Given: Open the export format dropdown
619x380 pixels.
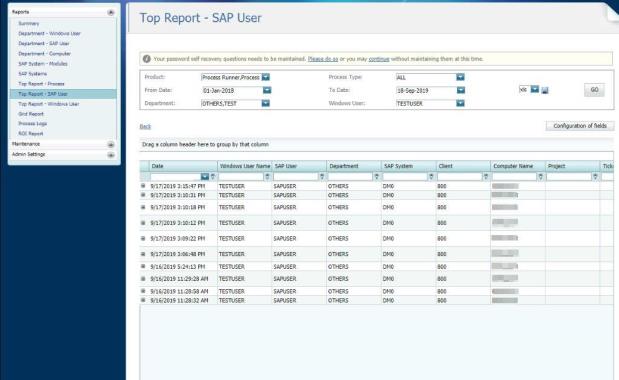Looking at the screenshot, I should (x=535, y=90).
